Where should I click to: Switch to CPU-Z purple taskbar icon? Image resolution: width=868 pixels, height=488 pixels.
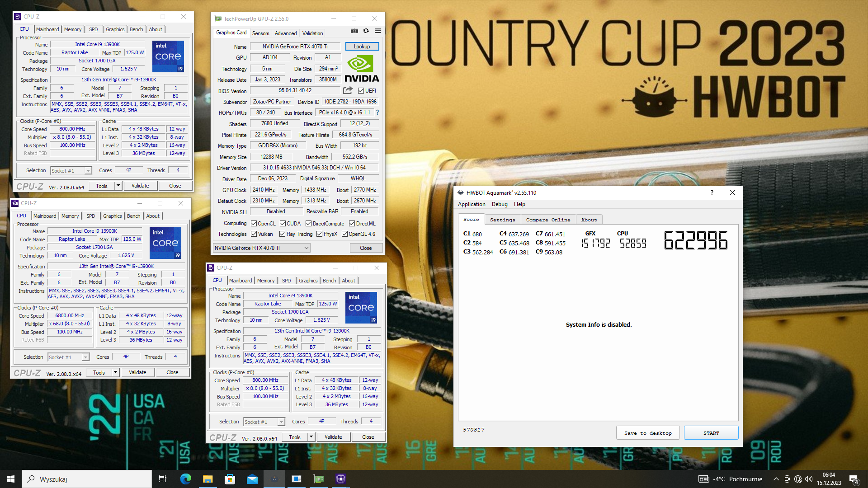[x=341, y=479]
